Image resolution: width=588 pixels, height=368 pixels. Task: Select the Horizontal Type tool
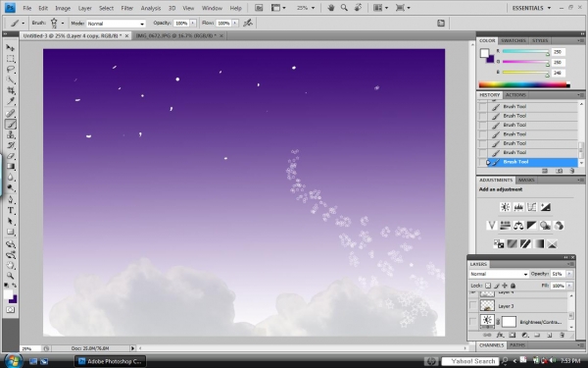coord(11,211)
